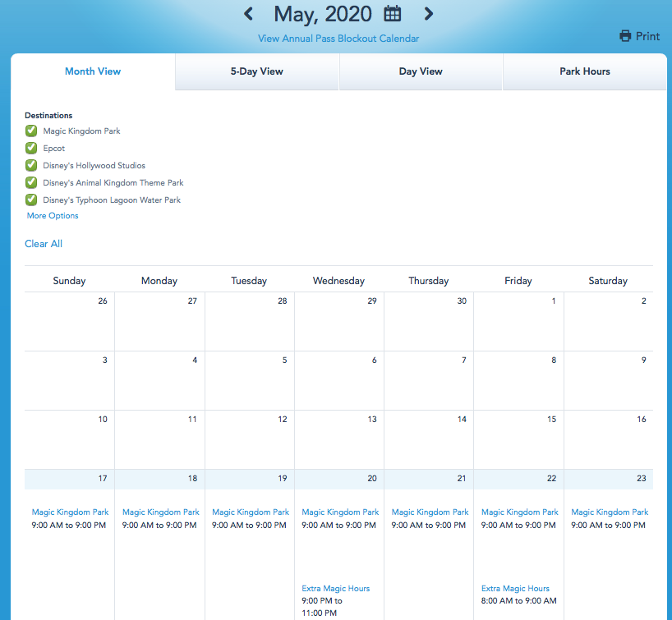Click the Print link text

647,36
